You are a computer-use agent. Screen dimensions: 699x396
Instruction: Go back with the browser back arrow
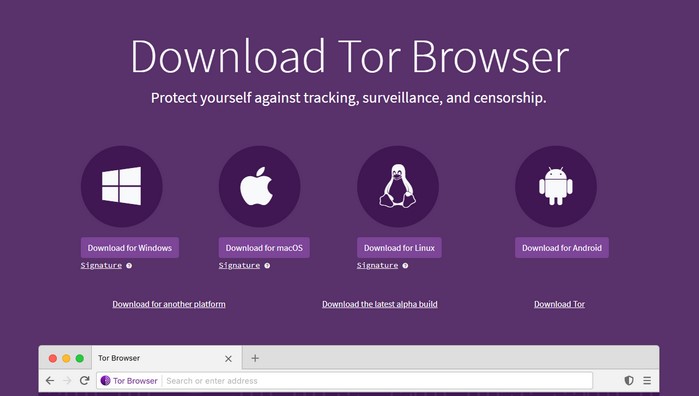pos(50,380)
